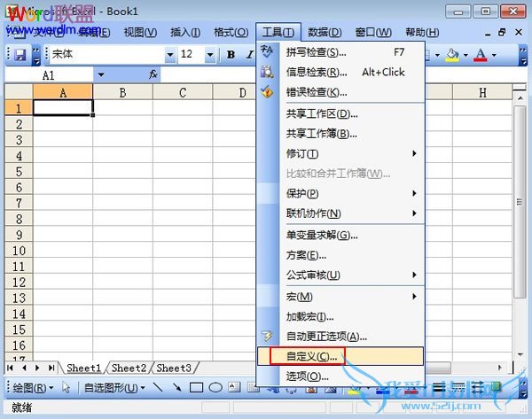Switch to the Sheet2 tab
The image size is (532, 419).
click(x=129, y=368)
